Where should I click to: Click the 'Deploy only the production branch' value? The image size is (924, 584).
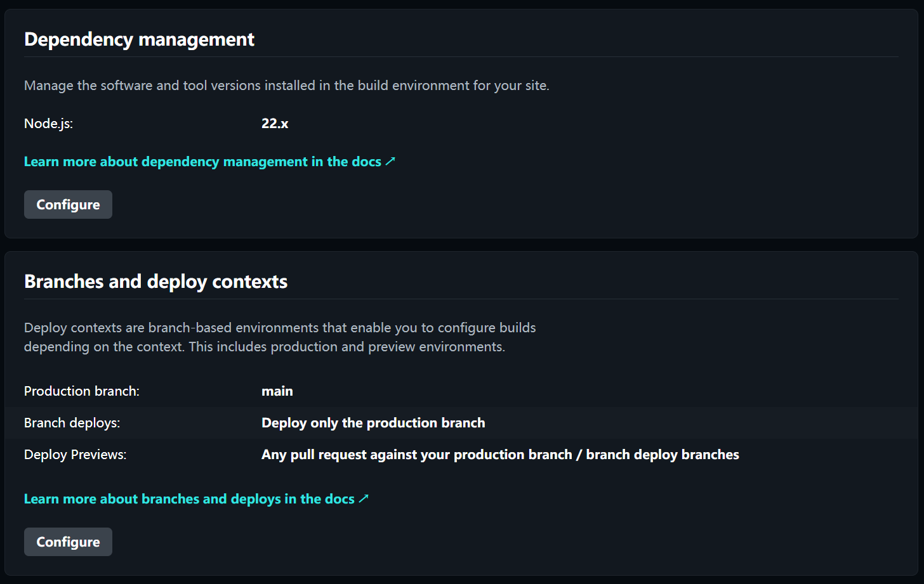click(x=373, y=423)
